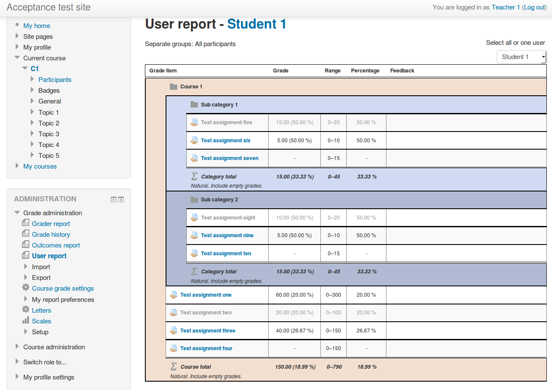Screen dimensions: 552x392
Task: Open the Grade history link
Action: pyautogui.click(x=51, y=235)
